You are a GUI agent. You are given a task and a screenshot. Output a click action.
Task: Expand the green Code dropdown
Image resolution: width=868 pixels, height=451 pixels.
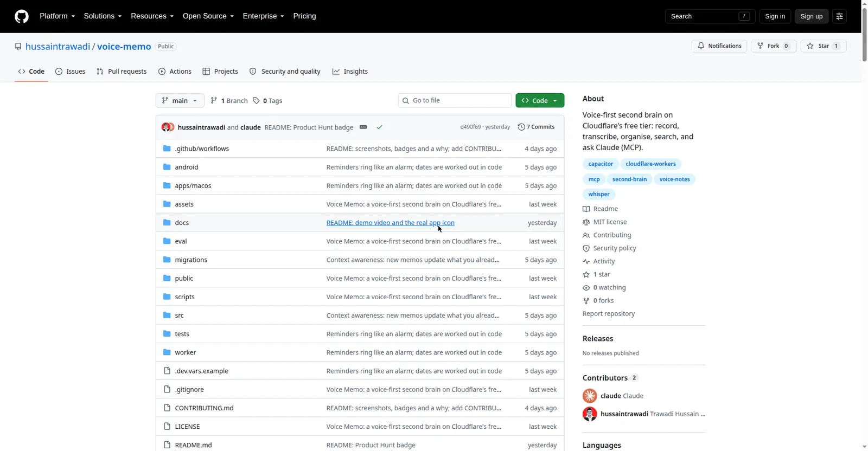(x=540, y=101)
